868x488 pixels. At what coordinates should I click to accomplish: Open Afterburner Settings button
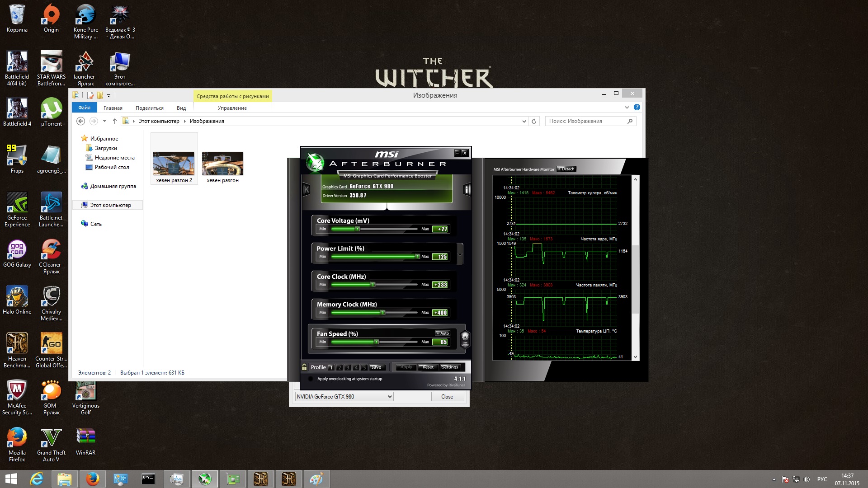coord(449,367)
